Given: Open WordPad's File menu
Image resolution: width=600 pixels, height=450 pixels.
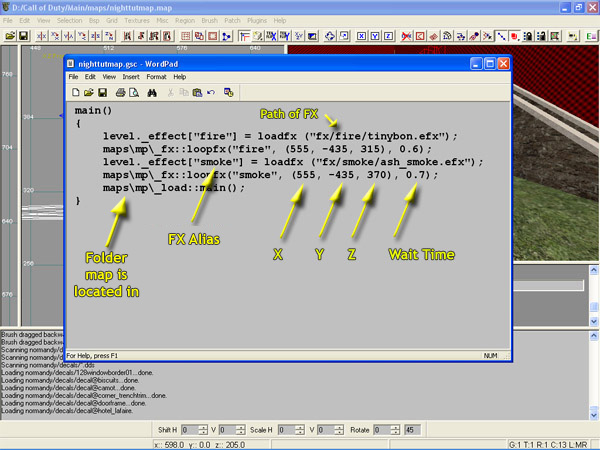Looking at the screenshot, I should (x=73, y=77).
